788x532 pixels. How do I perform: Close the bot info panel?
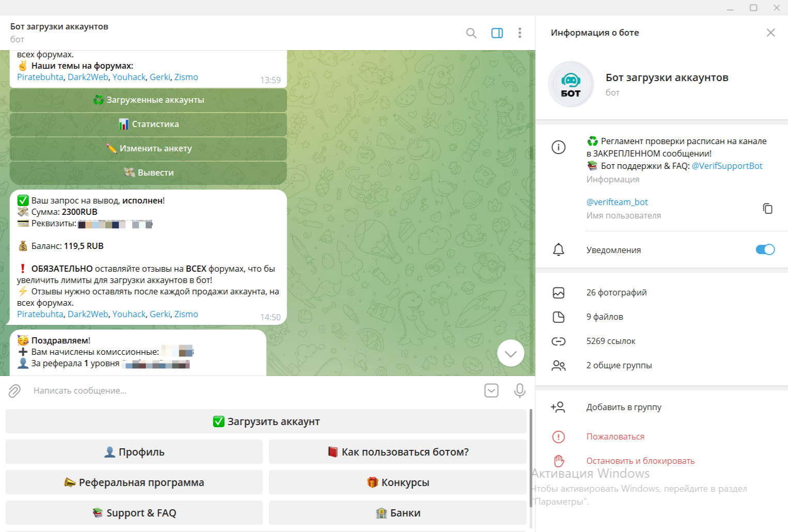pyautogui.click(x=770, y=33)
